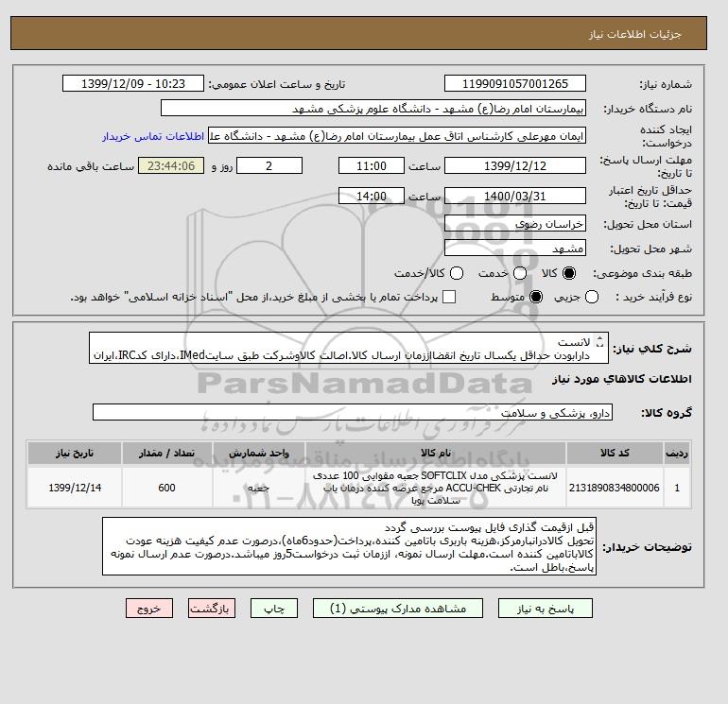Click the days remaining field showing 2
Image resolution: width=728 pixels, height=704 pixels.
(269, 165)
